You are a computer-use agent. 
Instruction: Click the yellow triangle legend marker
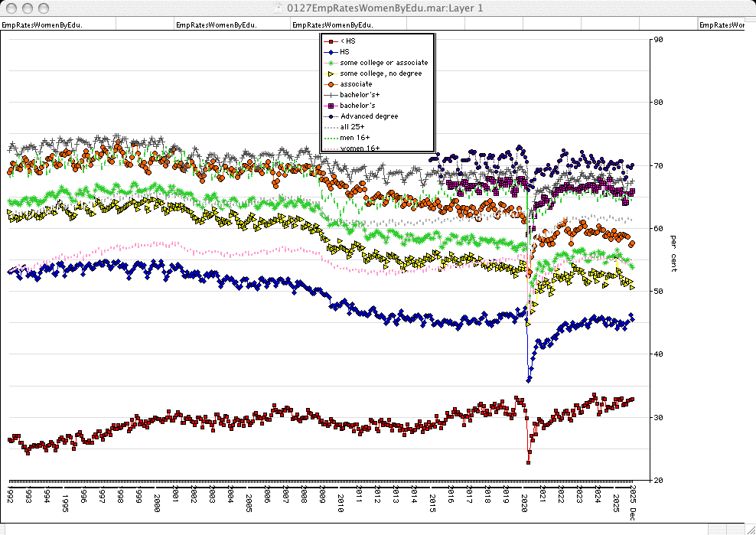(330, 73)
